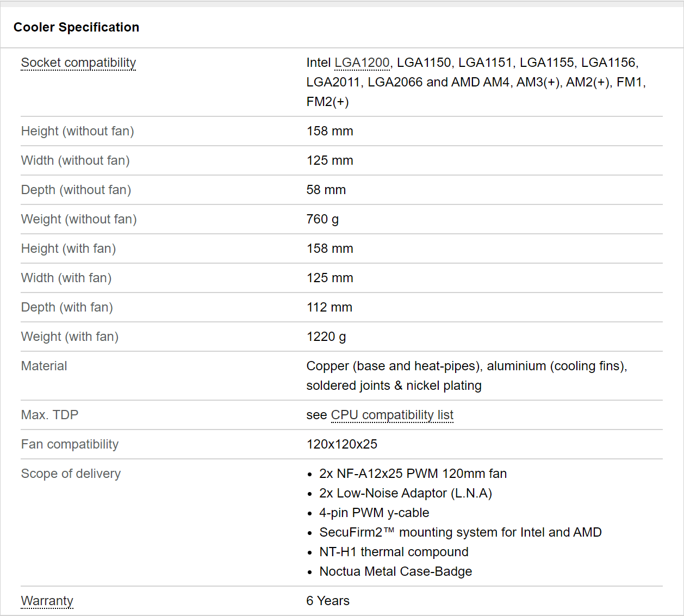Click the Warranty label
Screen dimensions: 684x616
[47, 601]
